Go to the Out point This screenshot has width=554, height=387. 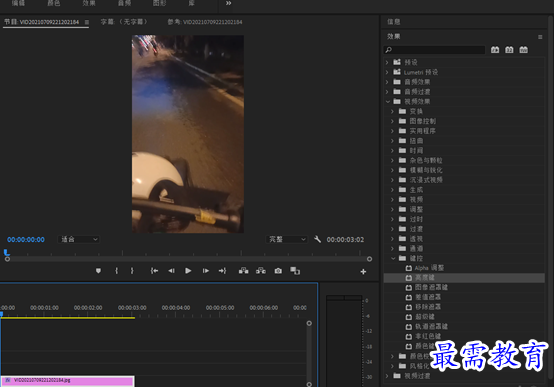pyautogui.click(x=222, y=271)
